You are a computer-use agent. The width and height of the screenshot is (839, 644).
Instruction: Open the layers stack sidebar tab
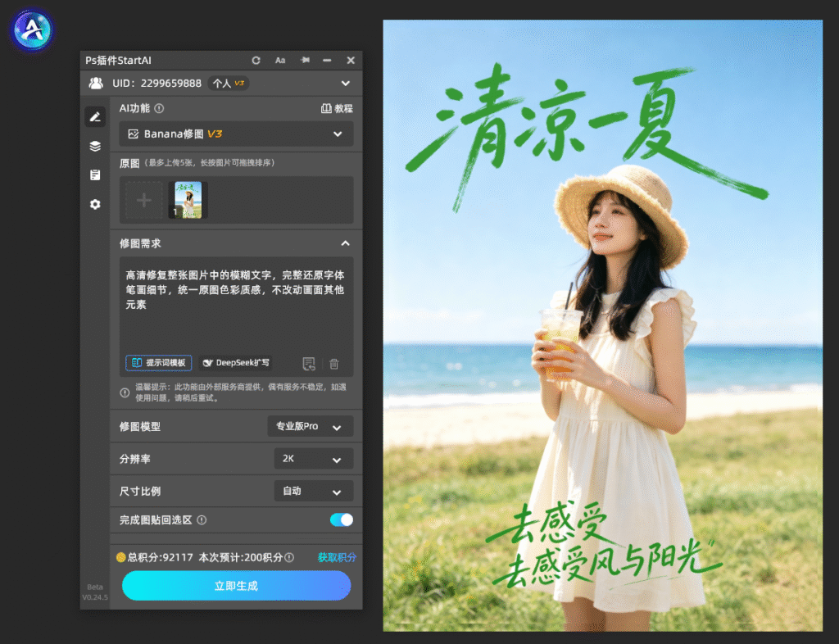[x=95, y=146]
